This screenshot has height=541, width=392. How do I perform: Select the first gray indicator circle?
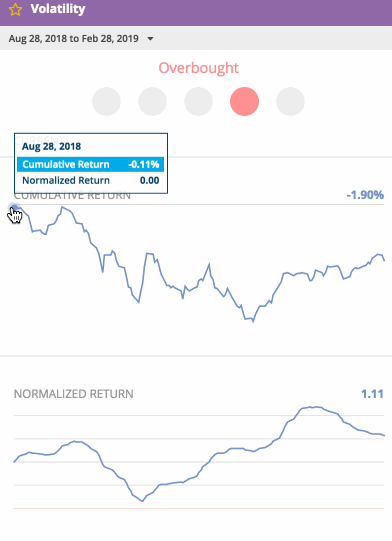click(106, 101)
